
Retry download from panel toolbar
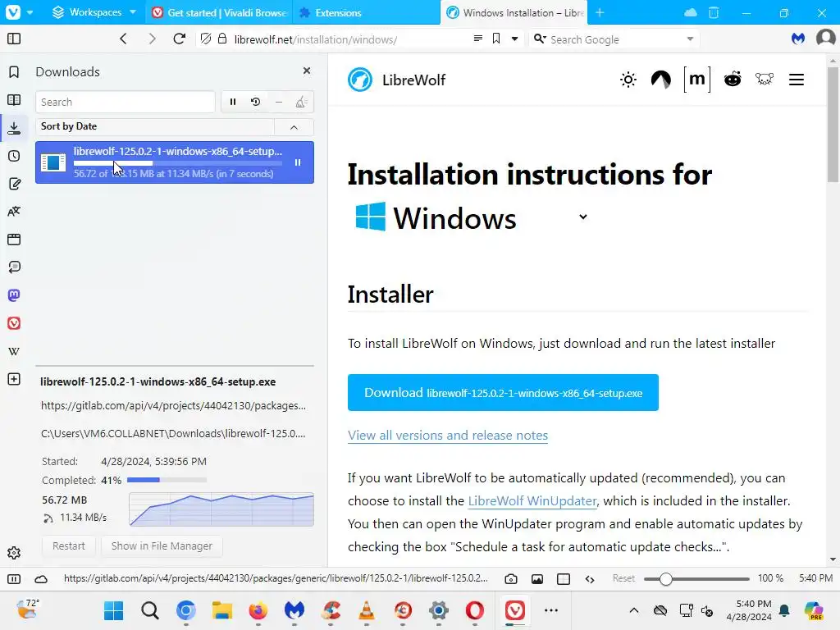[x=256, y=102]
